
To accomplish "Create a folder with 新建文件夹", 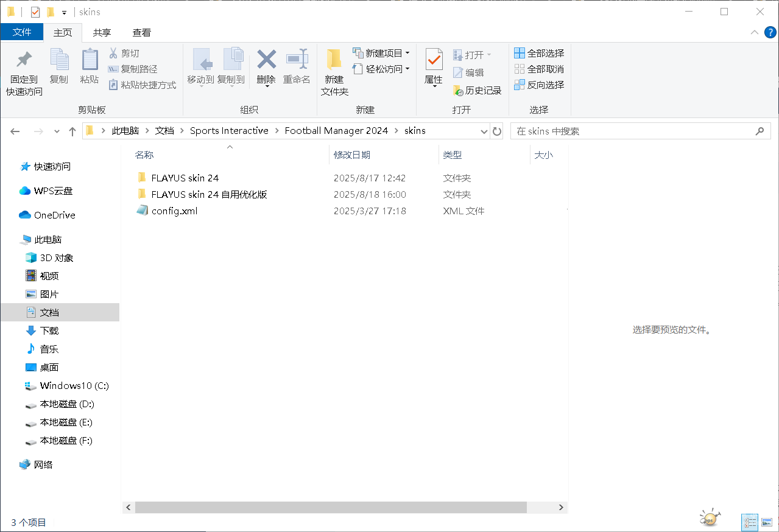I will [x=334, y=72].
